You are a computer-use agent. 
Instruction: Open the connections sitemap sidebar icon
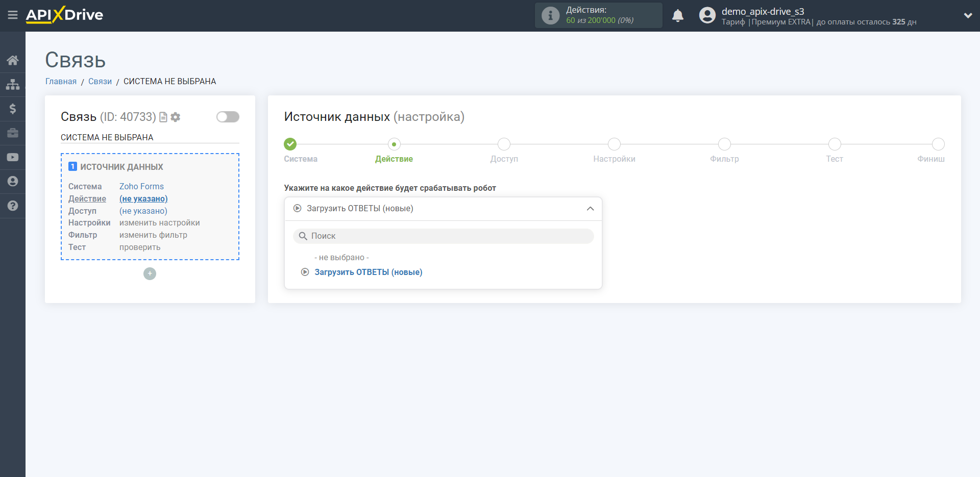[13, 84]
